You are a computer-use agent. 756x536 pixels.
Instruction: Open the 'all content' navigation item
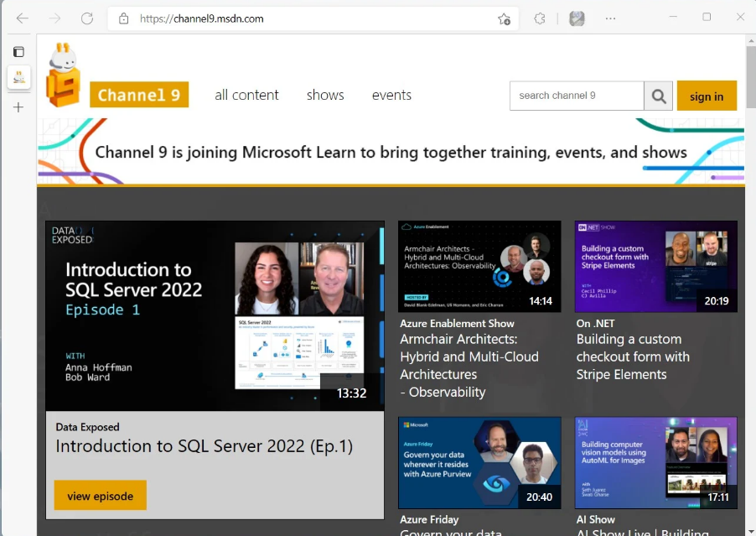246,96
